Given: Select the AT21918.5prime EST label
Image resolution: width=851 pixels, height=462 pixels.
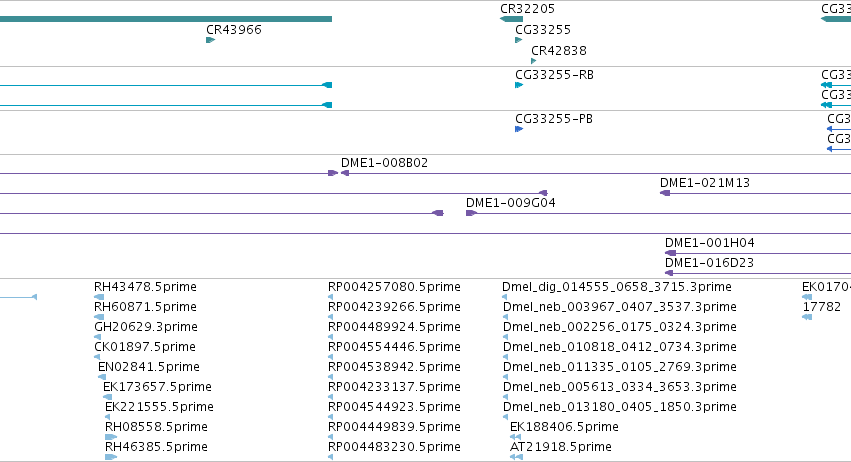Looking at the screenshot, I should coord(561,447).
